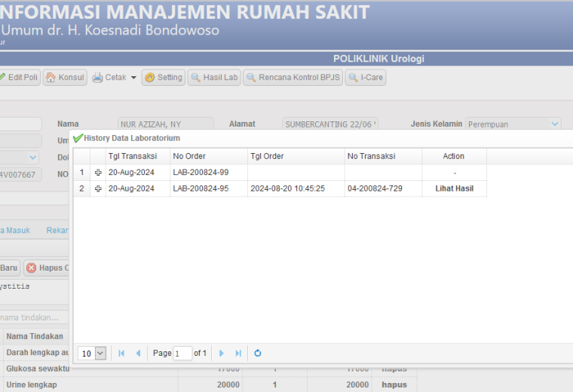
Task: Expand row 2 order LAB-200824-95
Action: [x=98, y=188]
